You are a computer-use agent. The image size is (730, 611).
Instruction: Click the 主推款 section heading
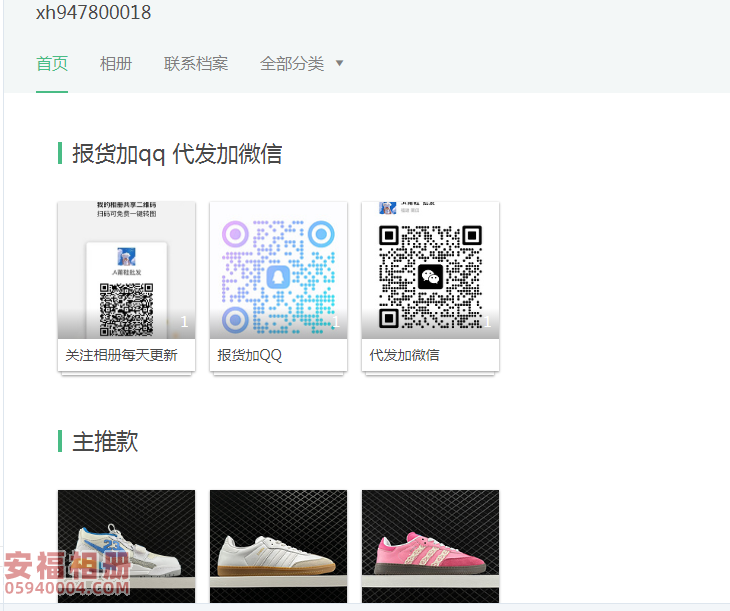tap(105, 441)
